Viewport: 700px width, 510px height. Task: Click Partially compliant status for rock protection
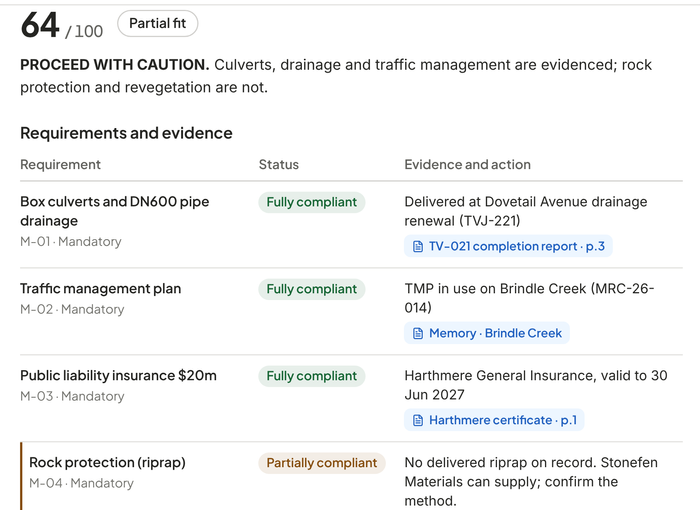coord(322,463)
